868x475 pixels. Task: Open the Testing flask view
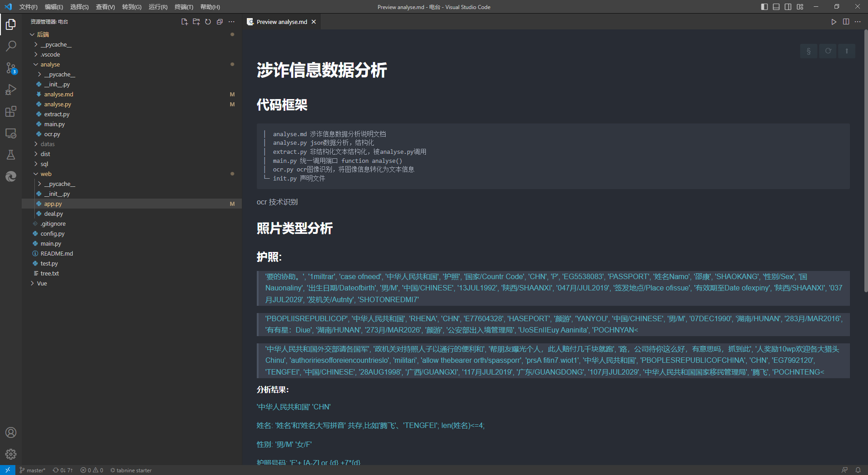[x=11, y=155]
